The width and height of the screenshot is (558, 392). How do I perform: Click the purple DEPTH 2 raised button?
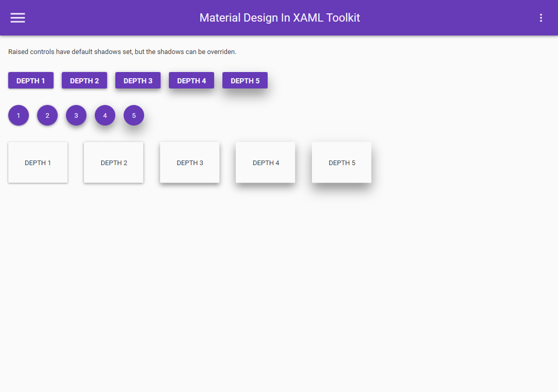[84, 80]
